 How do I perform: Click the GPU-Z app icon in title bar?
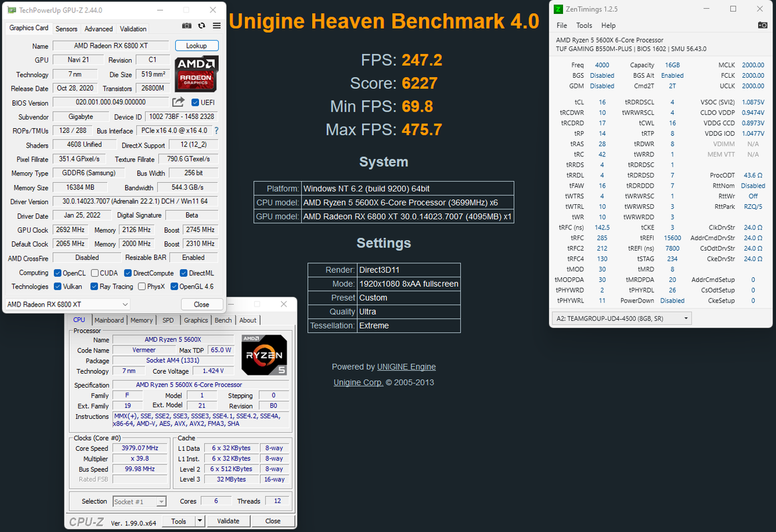point(11,10)
